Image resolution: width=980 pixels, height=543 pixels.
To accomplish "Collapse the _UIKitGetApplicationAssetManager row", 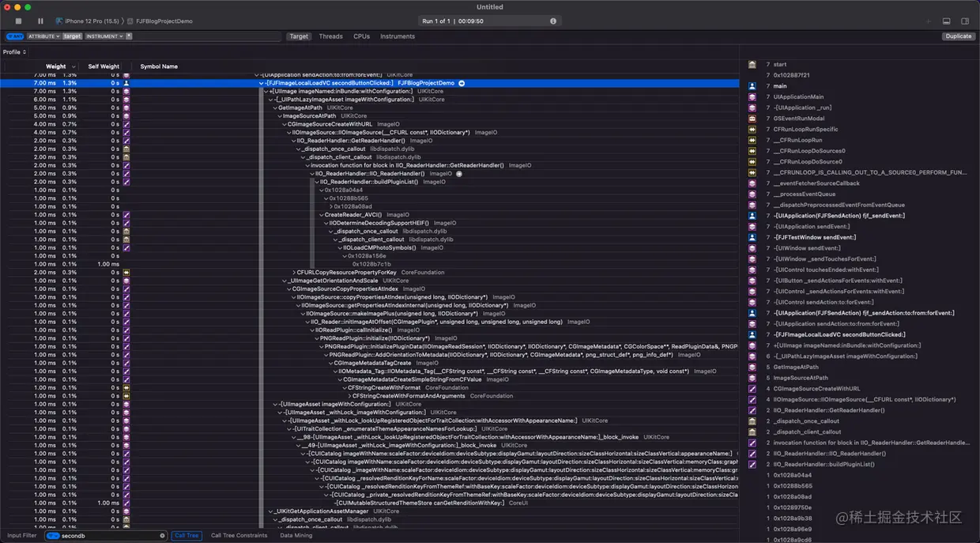I will [271, 511].
